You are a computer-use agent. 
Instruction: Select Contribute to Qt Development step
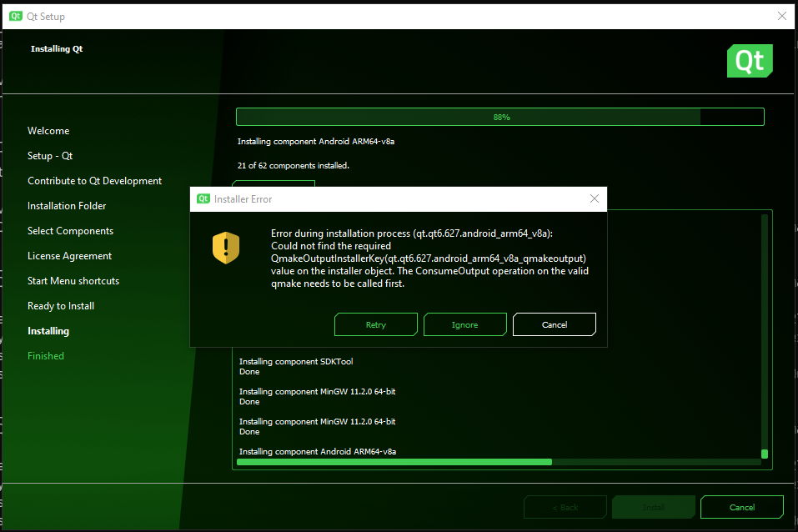tap(95, 181)
